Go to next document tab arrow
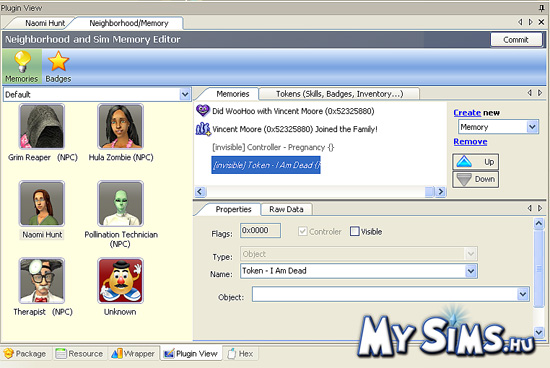 (x=531, y=22)
